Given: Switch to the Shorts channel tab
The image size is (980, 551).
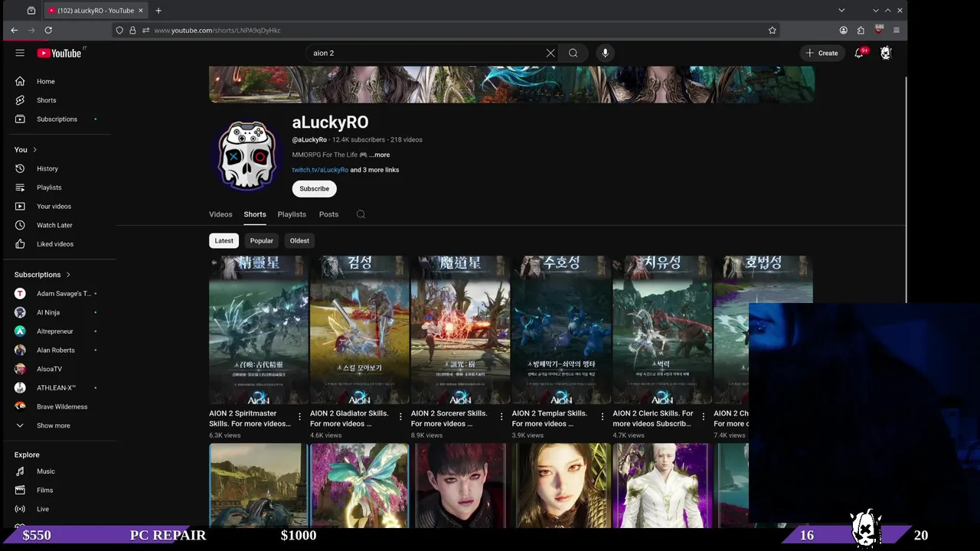Looking at the screenshot, I should coord(255,214).
